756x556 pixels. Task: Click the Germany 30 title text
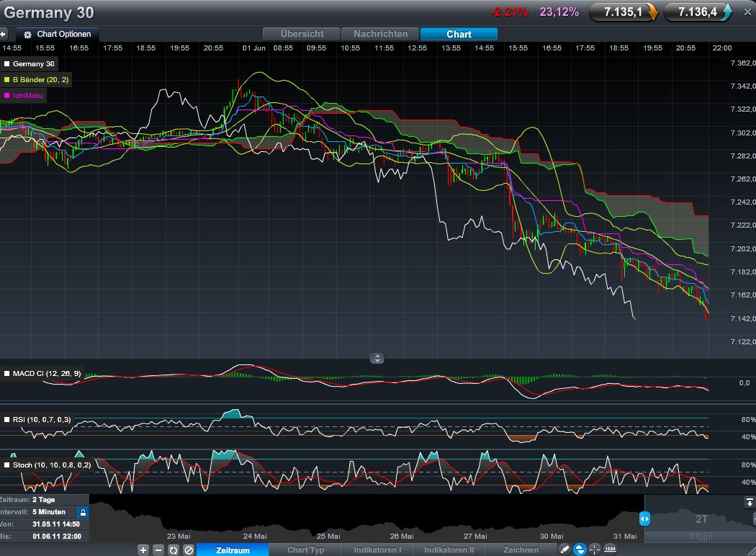49,12
